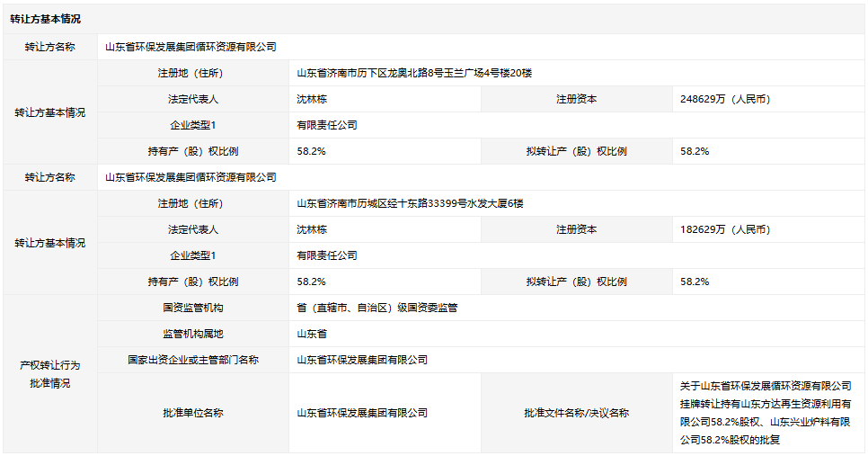868x456 pixels.
Task: Click the 注册地（住所） label beside the 玉兰广场 address
Action: point(193,73)
